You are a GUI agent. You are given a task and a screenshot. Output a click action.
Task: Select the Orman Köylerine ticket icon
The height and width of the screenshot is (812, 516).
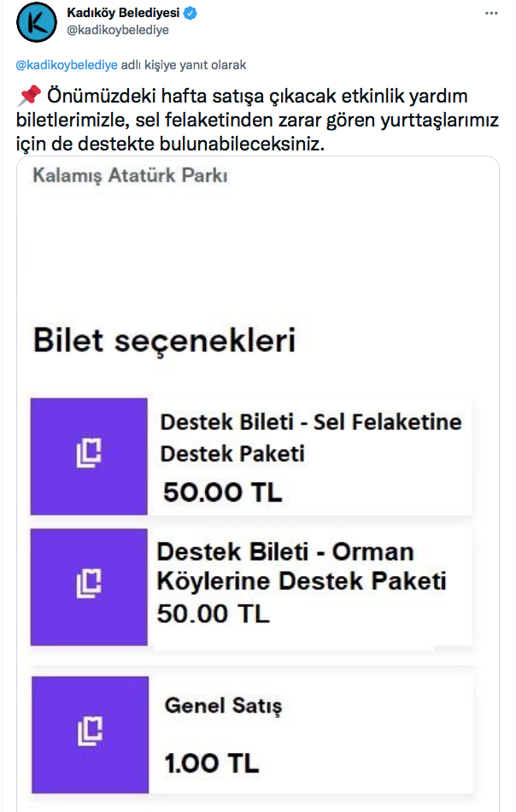(x=89, y=586)
